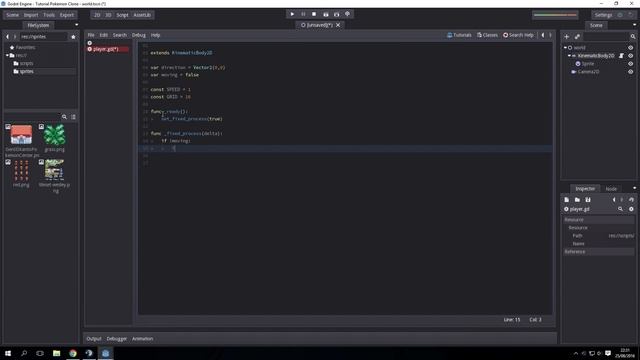Open debug options icon in play toolbar
Viewport: 640px width, 360px height.
point(347,14)
